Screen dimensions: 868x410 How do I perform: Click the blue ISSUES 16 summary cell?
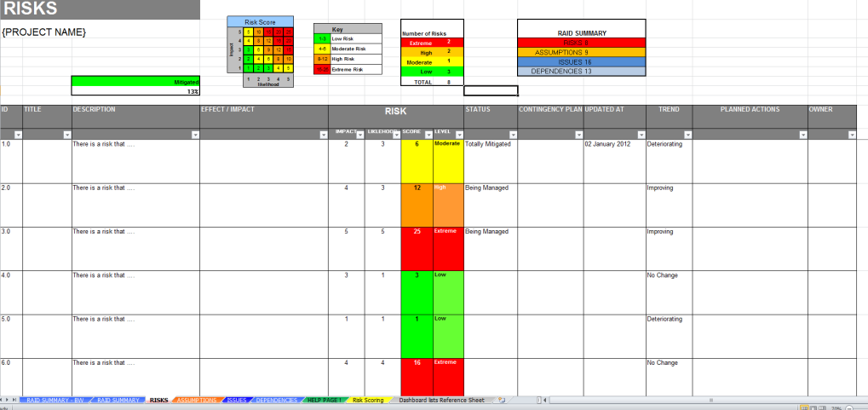click(x=581, y=62)
